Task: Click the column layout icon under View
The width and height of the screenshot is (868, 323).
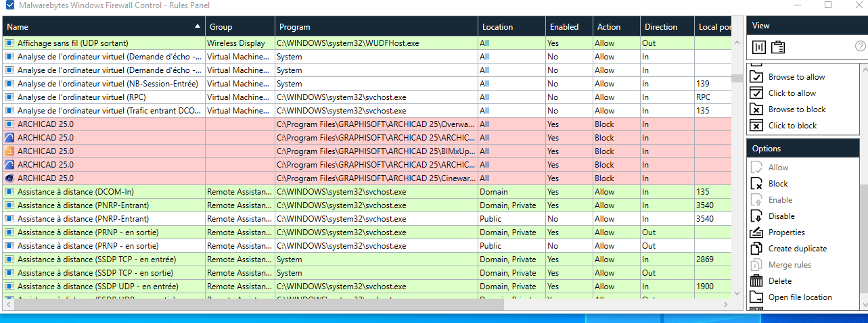Action: coord(759,47)
